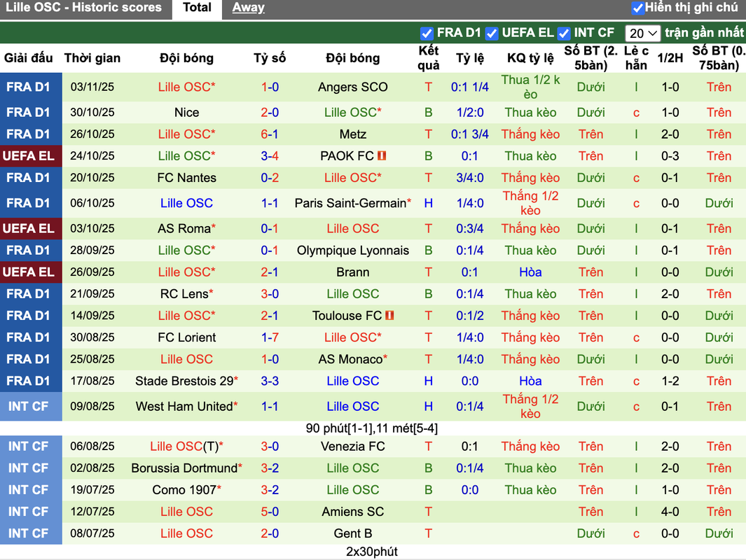746x560 pixels.
Task: Uncheck the UEFA EL filter checkbox
Action: pyautogui.click(x=492, y=34)
